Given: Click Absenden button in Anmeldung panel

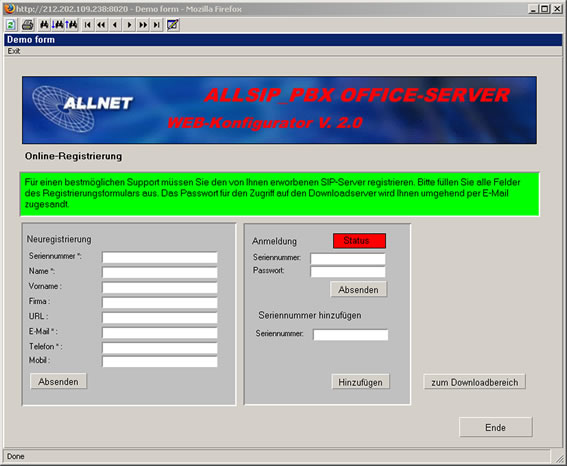Looking at the screenshot, I should coord(358,290).
